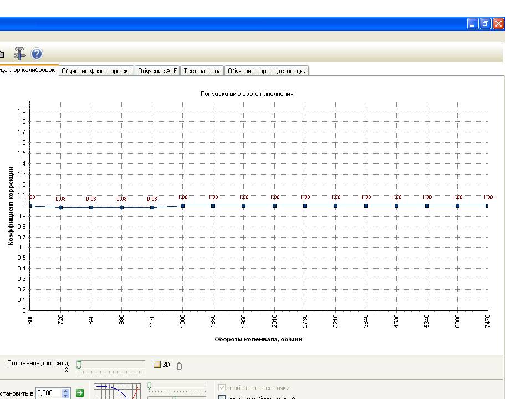Image resolution: width=532 pixels, height=399 pixels.
Task: Open the Обучение фазы впрыска tab
Action: pos(96,71)
